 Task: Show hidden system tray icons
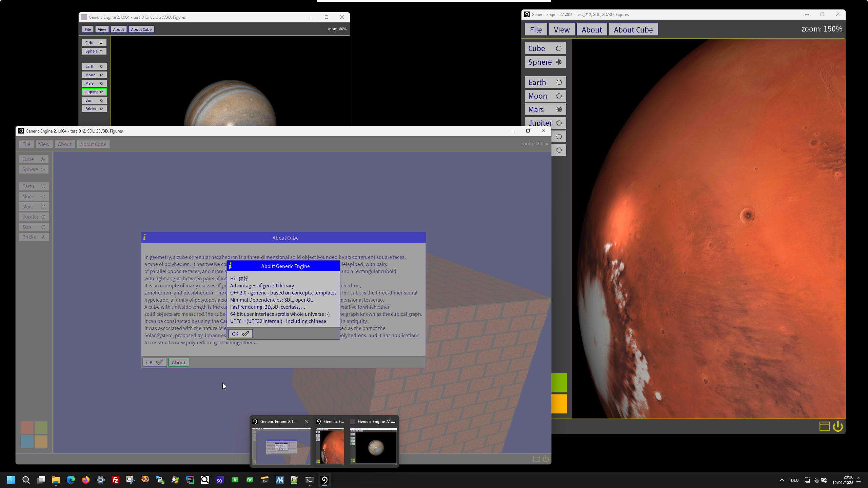click(x=782, y=480)
